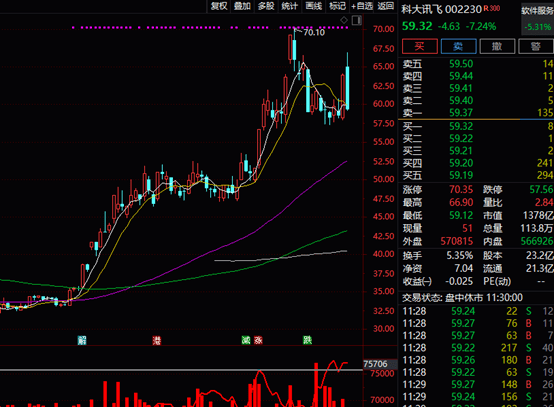Open the 叠加 overlay menu

click(242, 6)
